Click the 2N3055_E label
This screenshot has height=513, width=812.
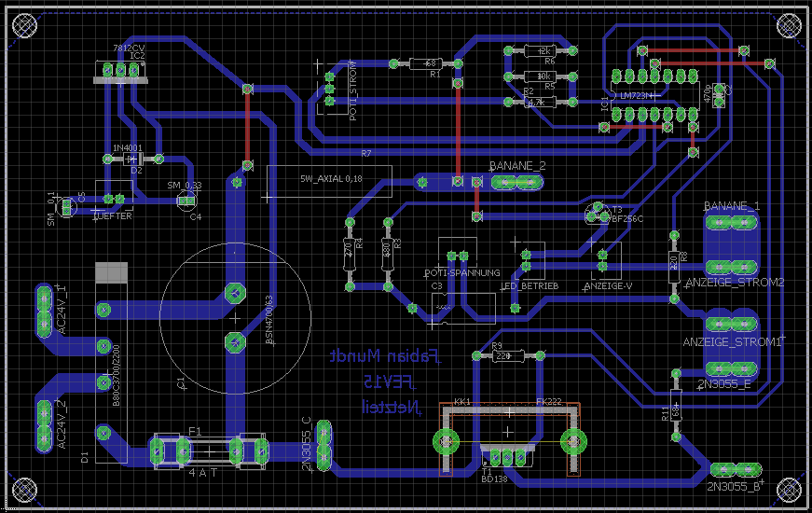click(724, 384)
